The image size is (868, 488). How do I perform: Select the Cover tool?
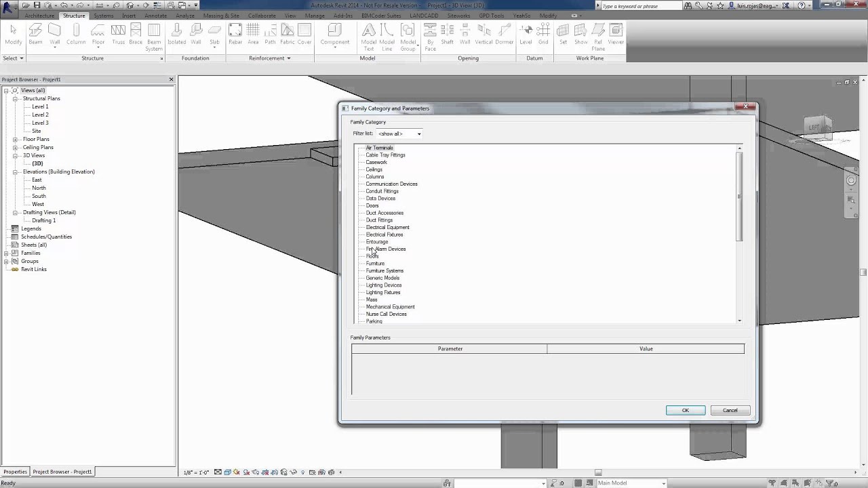coord(304,35)
